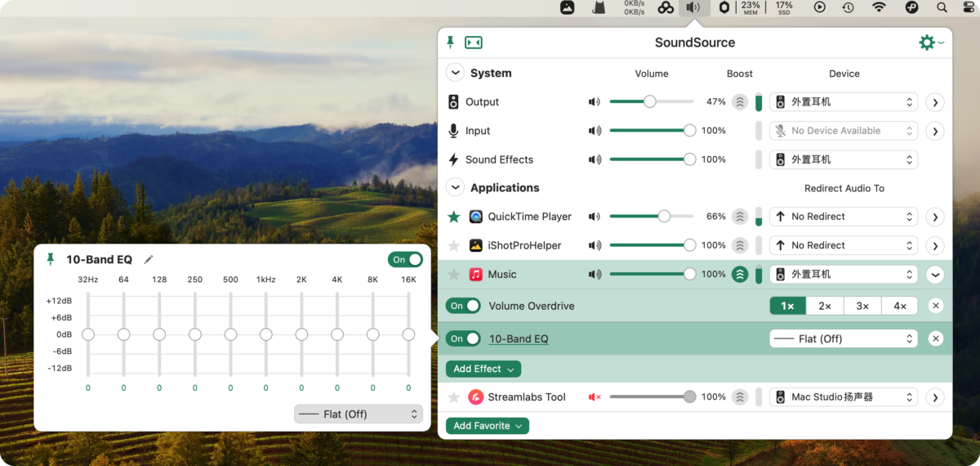The image size is (980, 466).
Task: Toggle Boost for QuickTime Player
Action: pyautogui.click(x=740, y=217)
